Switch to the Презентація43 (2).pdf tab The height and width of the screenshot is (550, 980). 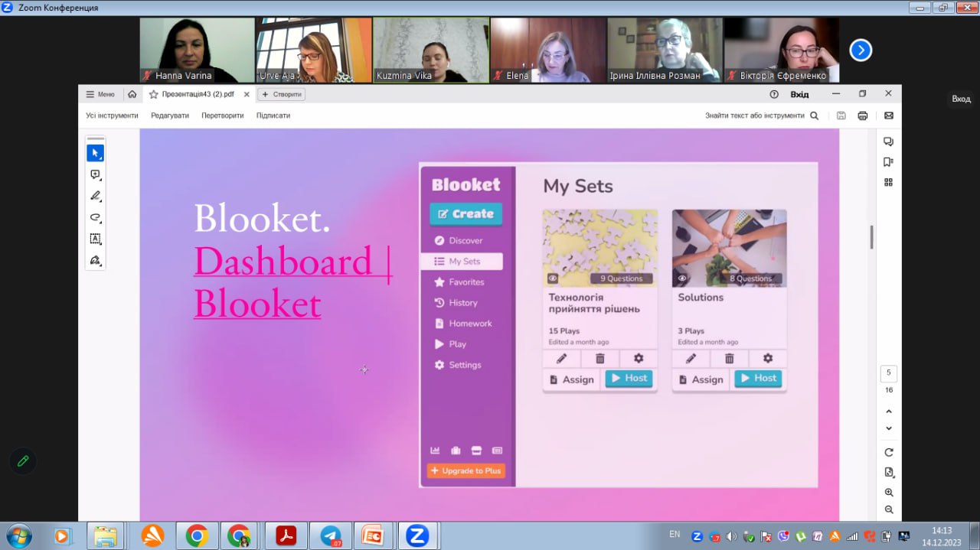click(x=198, y=94)
